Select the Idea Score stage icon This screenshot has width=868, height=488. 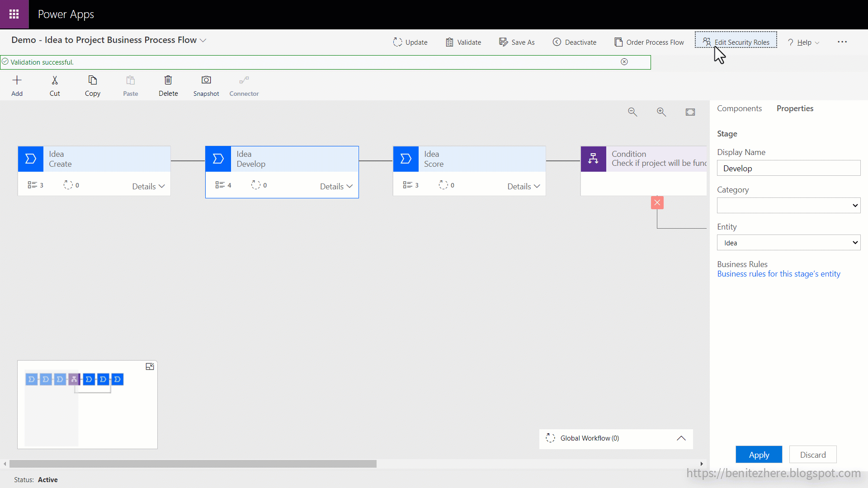coord(406,159)
